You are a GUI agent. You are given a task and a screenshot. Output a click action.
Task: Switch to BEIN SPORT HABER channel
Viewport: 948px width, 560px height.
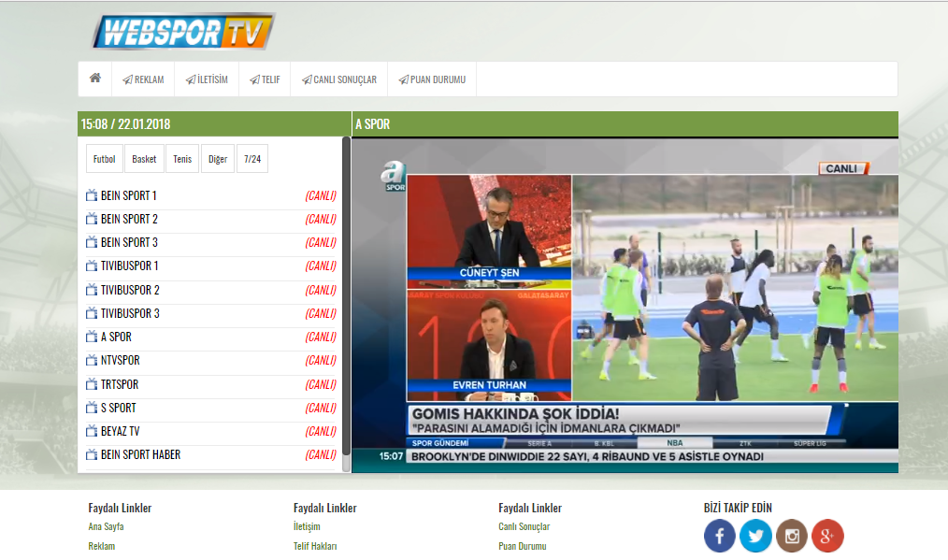(x=140, y=454)
